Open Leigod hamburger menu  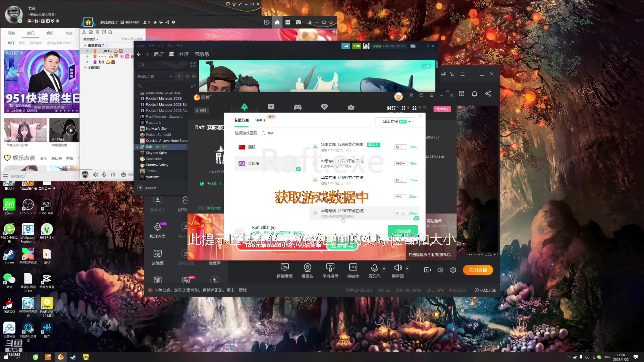431,95
